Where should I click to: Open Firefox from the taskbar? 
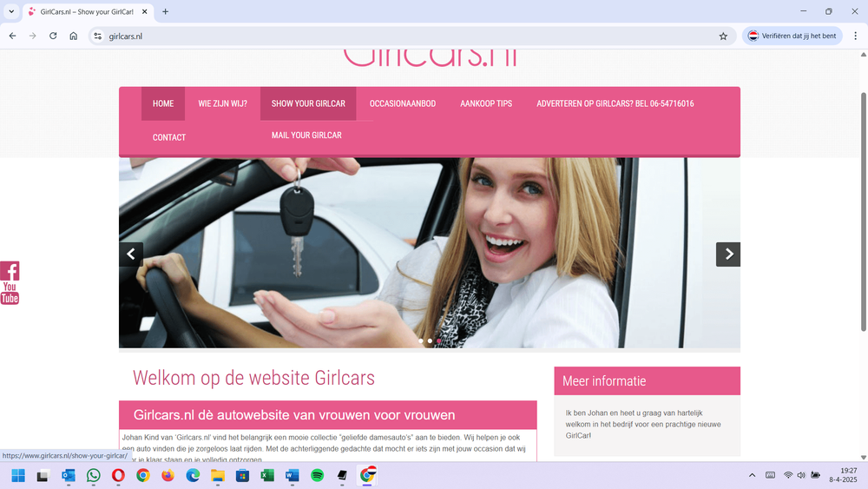coord(168,475)
